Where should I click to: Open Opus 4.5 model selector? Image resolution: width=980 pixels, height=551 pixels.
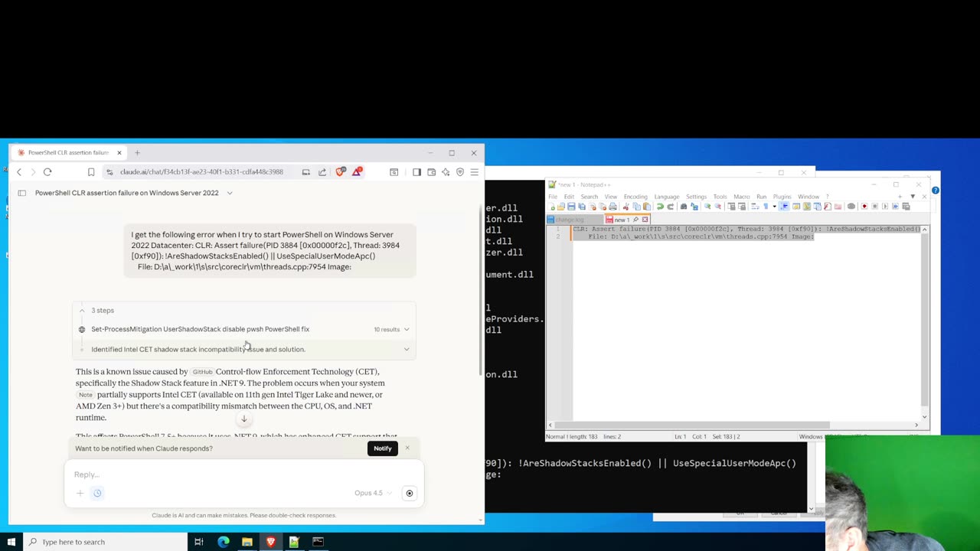[372, 493]
